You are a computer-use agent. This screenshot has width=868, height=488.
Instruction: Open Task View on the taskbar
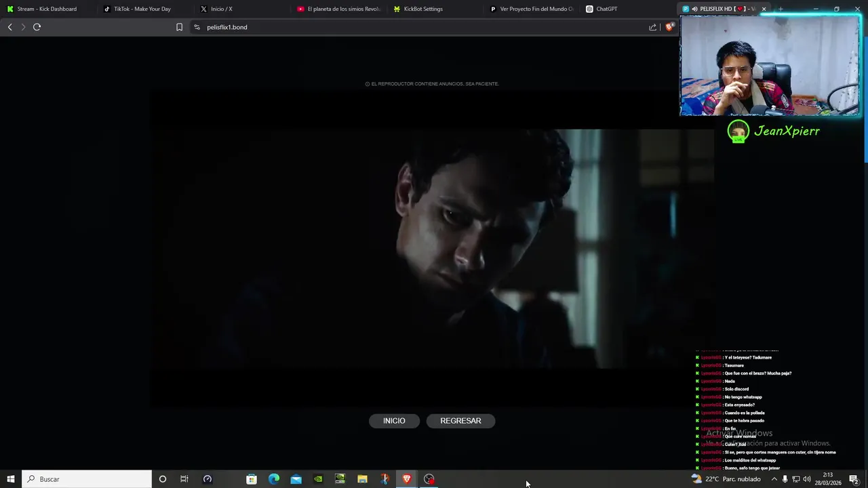tap(184, 479)
